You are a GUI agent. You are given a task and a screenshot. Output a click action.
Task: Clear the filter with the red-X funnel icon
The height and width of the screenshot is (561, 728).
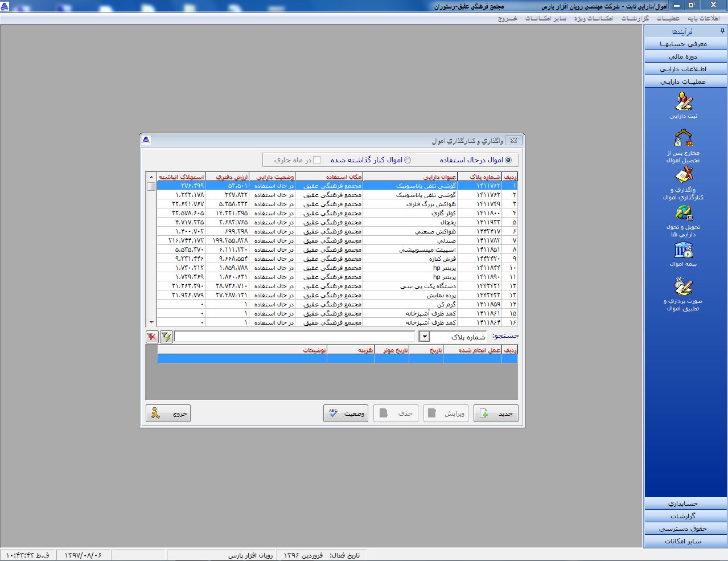click(x=152, y=337)
